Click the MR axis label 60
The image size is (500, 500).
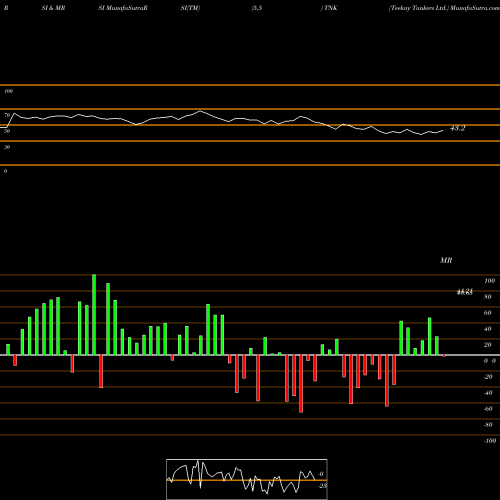coord(488,313)
